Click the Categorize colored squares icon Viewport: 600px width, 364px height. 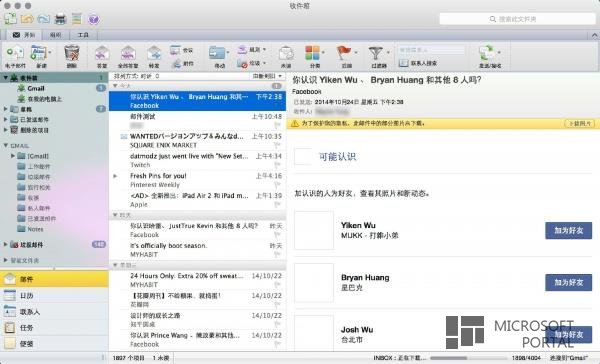pos(313,53)
